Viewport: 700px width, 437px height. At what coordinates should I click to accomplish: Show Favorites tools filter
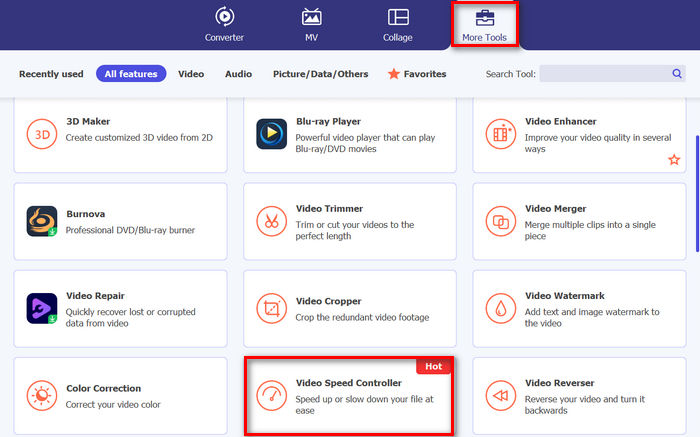416,74
